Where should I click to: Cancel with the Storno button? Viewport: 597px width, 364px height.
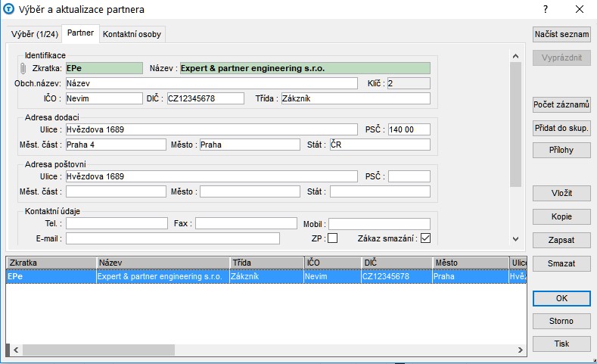pos(561,322)
